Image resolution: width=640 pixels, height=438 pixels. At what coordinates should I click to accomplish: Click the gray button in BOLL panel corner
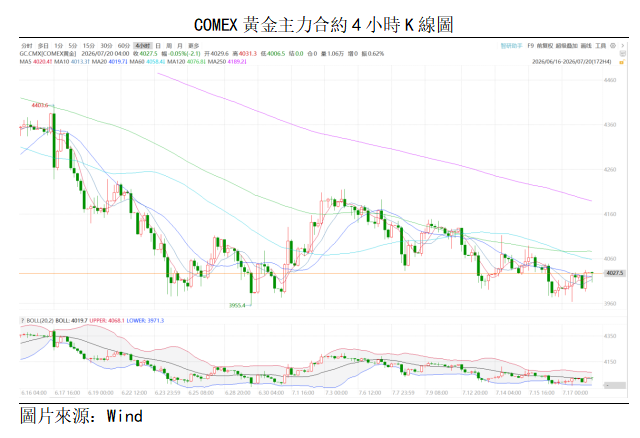click(x=615, y=385)
